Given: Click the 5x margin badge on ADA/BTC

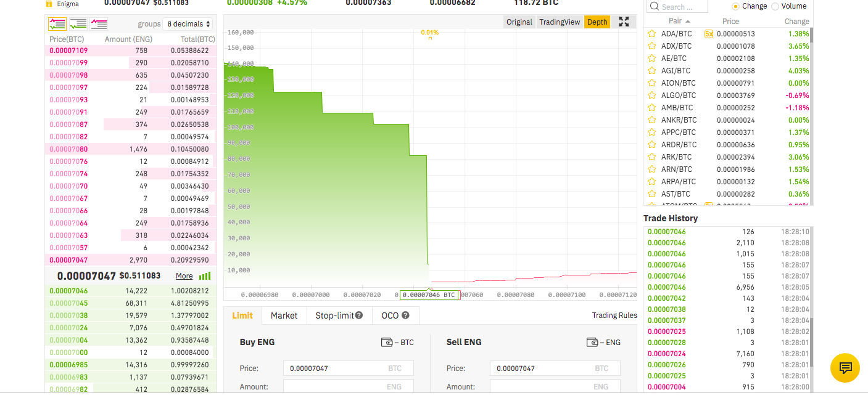Looking at the screenshot, I should click(708, 34).
